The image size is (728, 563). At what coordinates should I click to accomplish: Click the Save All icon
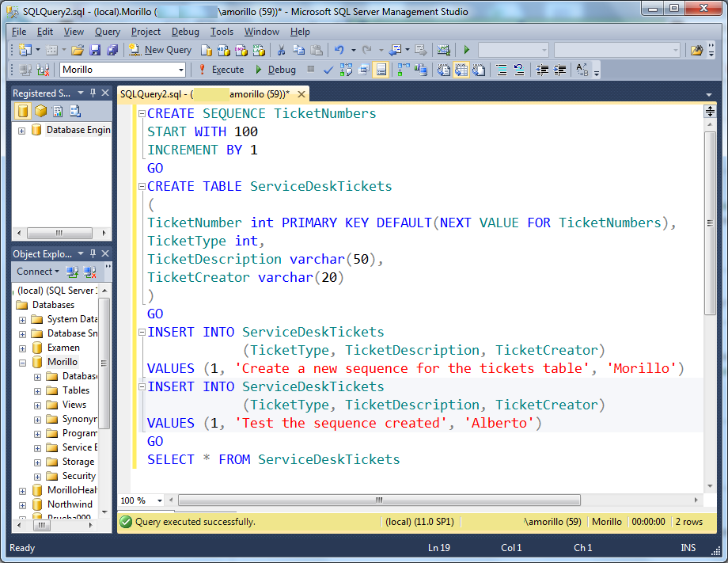click(x=112, y=50)
